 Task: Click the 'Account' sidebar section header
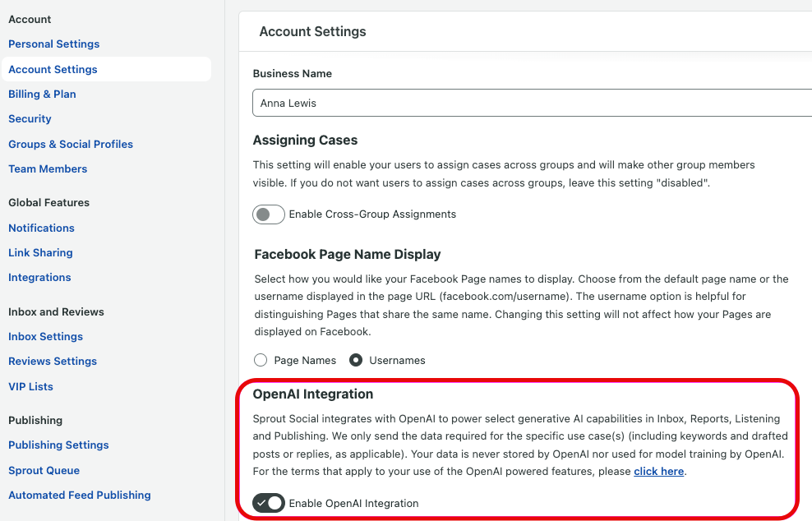pyautogui.click(x=30, y=19)
